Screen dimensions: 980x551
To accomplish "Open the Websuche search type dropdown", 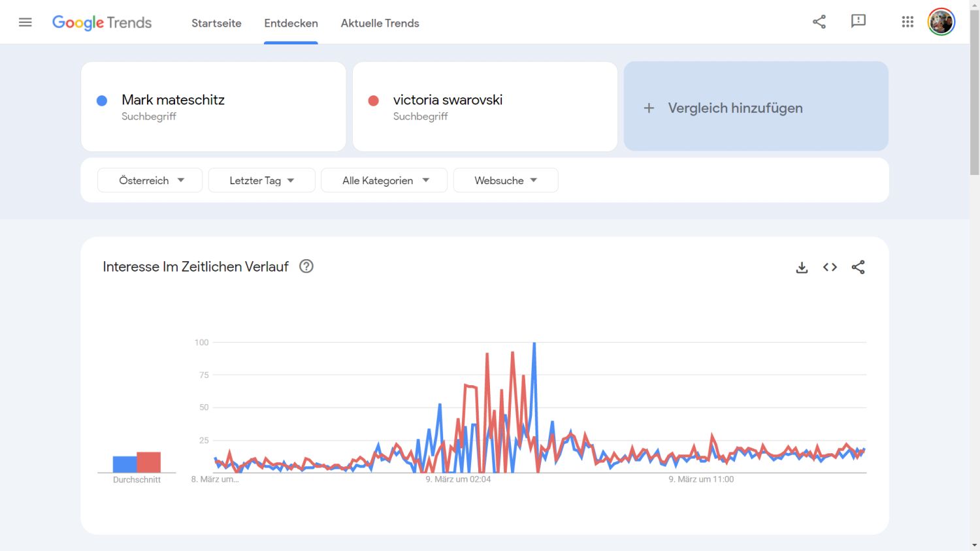I will coord(506,180).
